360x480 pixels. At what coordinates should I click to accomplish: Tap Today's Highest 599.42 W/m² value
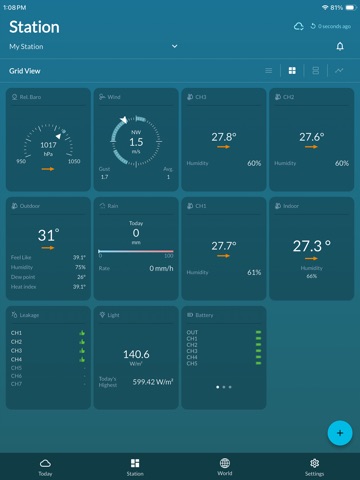tap(153, 382)
